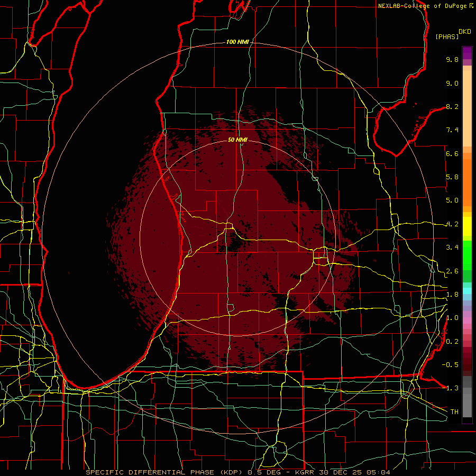Click the 1.8 value on the color scale
476x476 pixels.
pos(452,295)
